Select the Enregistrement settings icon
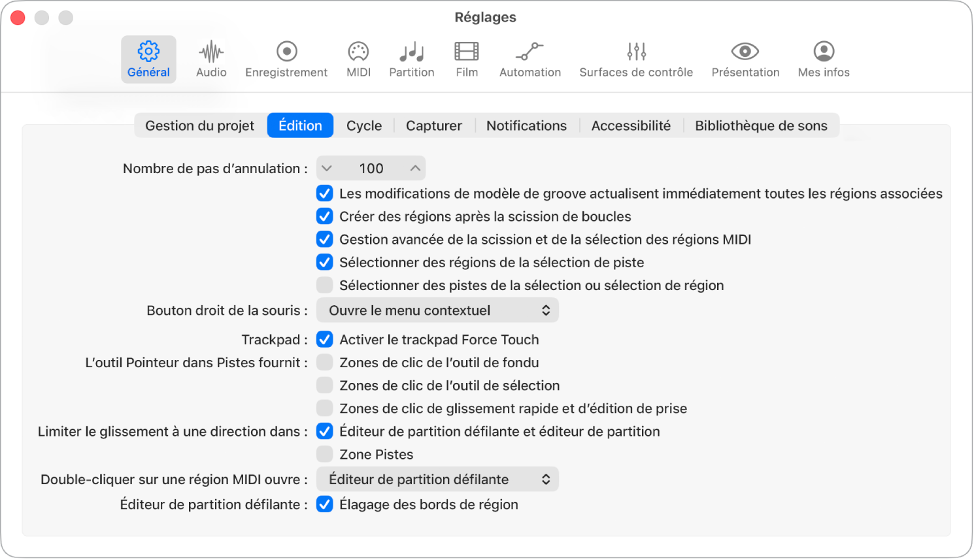This screenshot has height=560, width=974. tap(286, 59)
